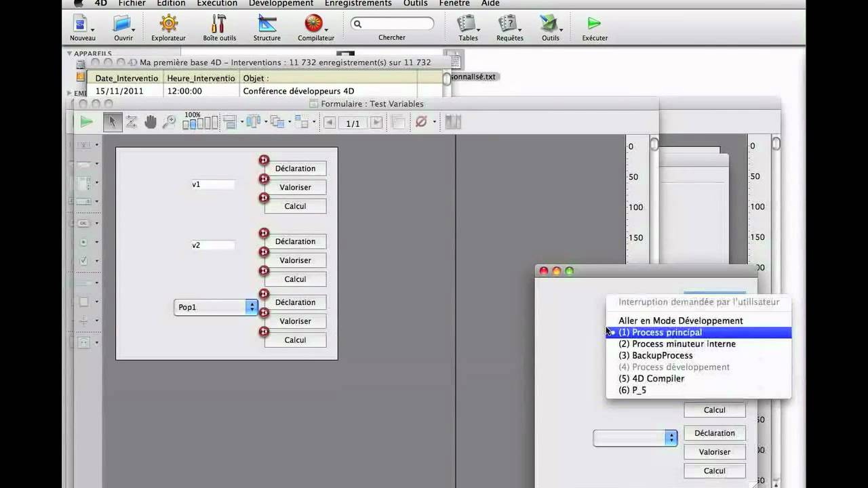Viewport: 868px width, 488px height.
Task: Select the OK button tool in object palette
Action: [x=83, y=223]
